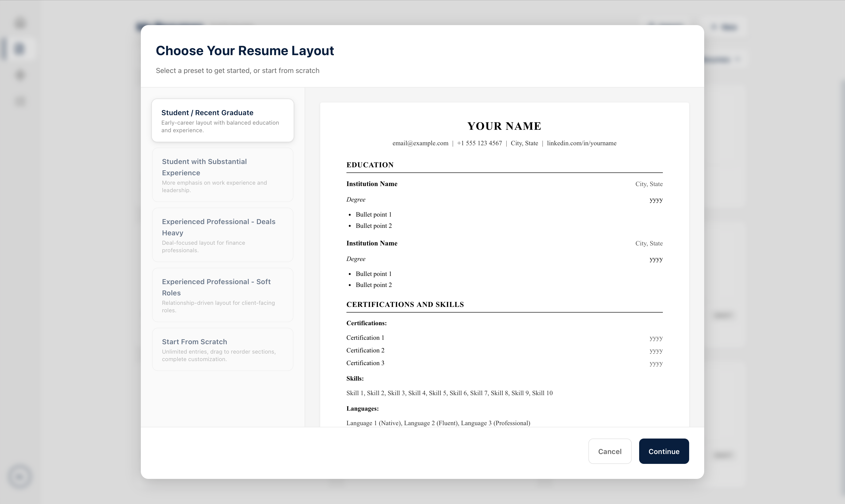Click the highlighted active sidebar icon
Viewport: 845px width, 504px height.
pos(20,49)
